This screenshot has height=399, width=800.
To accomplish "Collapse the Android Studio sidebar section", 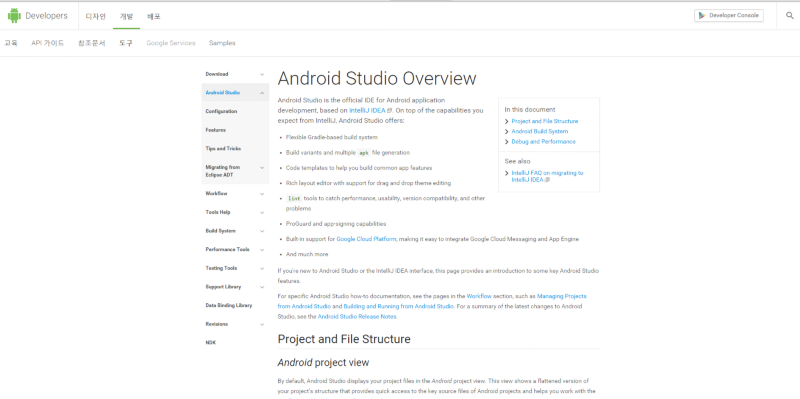I will click(x=262, y=93).
